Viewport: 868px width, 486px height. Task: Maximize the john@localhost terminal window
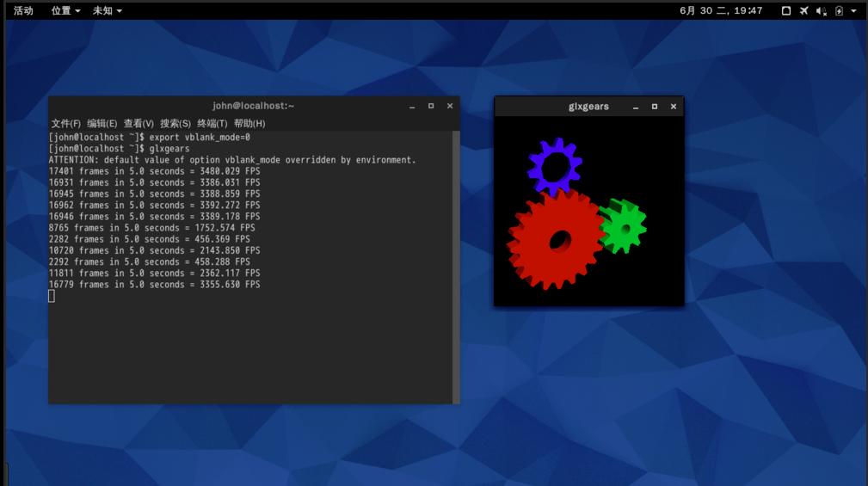pos(431,106)
